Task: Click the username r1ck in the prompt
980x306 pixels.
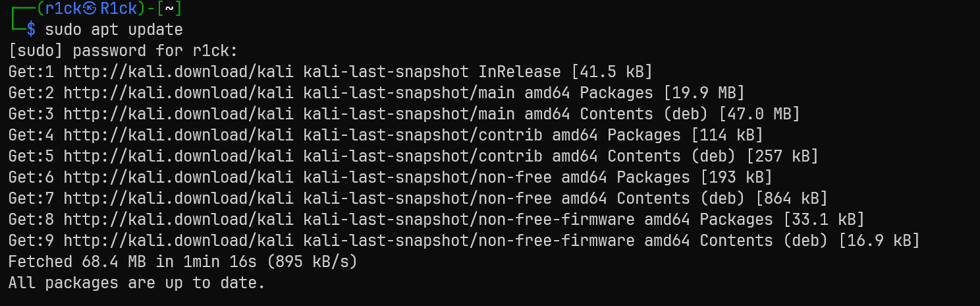Action: pyautogui.click(x=64, y=9)
